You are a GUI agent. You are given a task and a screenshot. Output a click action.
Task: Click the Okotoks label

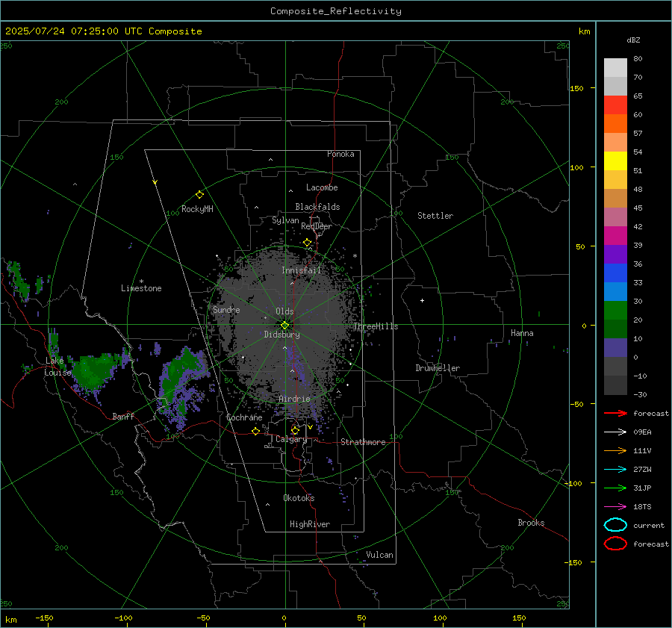pyautogui.click(x=299, y=498)
